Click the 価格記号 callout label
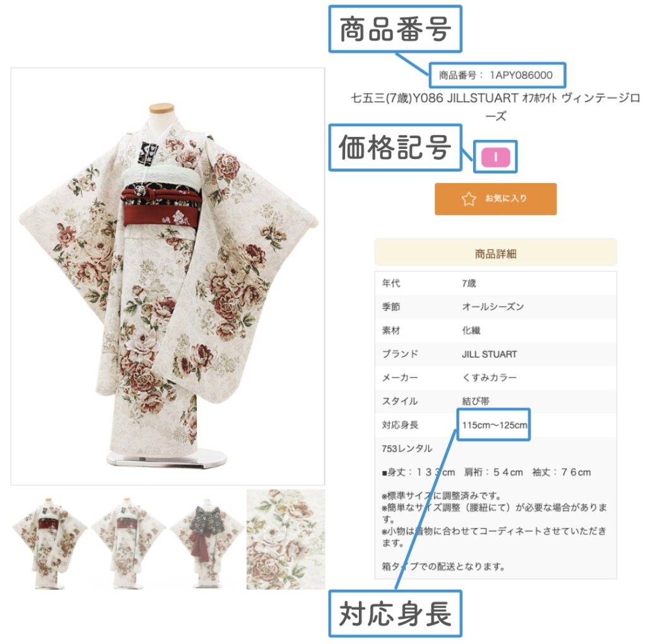 click(395, 148)
